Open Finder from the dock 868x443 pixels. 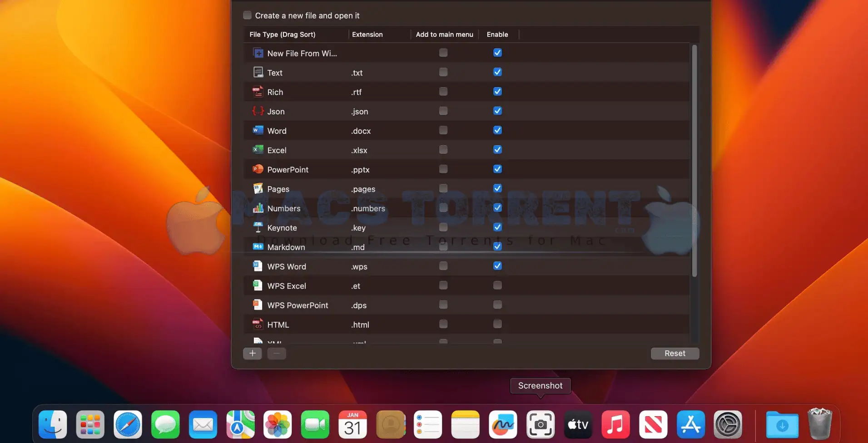point(53,425)
